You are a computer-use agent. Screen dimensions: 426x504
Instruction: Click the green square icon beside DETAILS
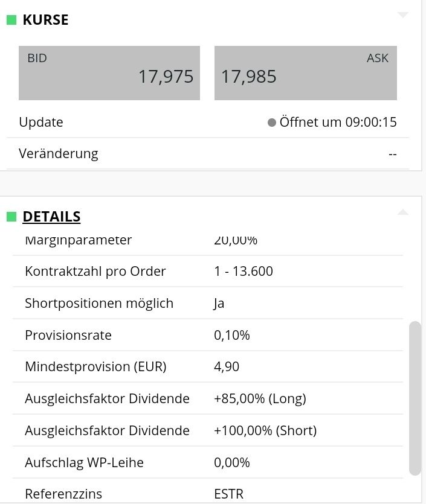tap(11, 216)
